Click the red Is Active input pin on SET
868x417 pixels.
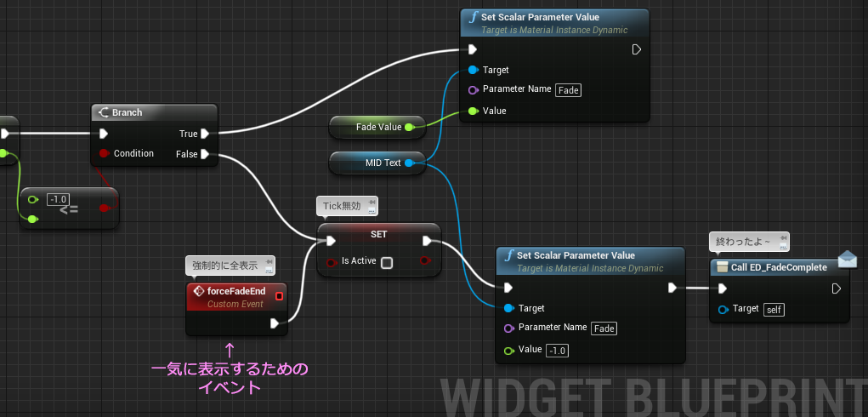click(331, 262)
